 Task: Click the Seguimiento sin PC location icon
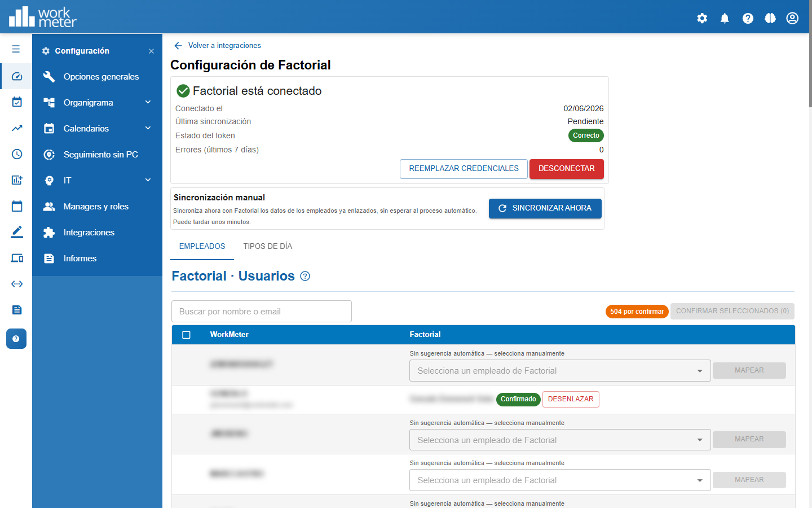tap(49, 155)
